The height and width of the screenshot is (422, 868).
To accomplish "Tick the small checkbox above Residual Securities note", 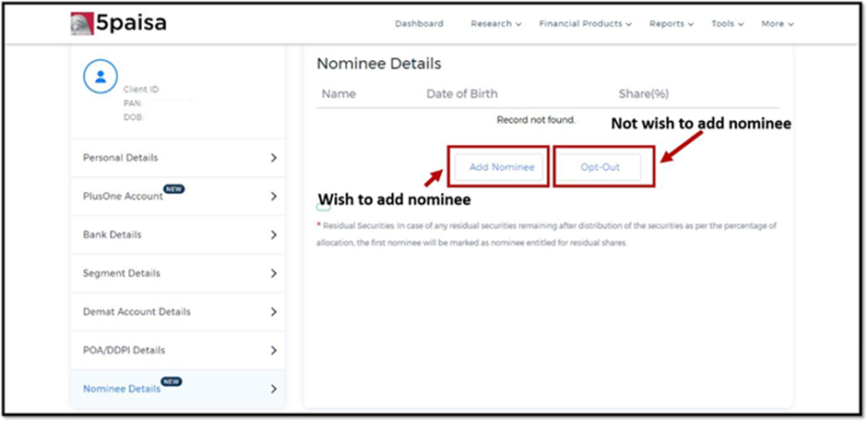I will pos(324,207).
